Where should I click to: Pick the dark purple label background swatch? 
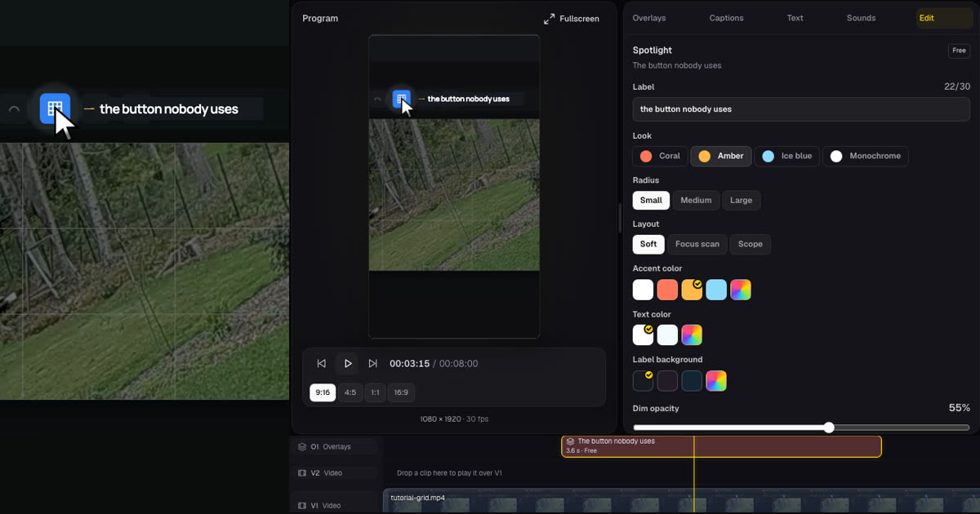pyautogui.click(x=668, y=380)
